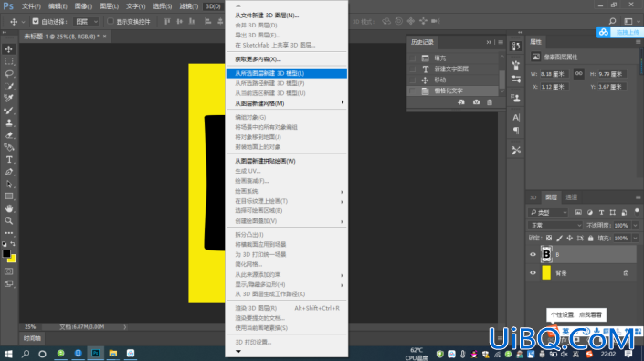Image resolution: width=644 pixels, height=361 pixels.
Task: Lock all attributes padlock icon
Action: click(590, 238)
